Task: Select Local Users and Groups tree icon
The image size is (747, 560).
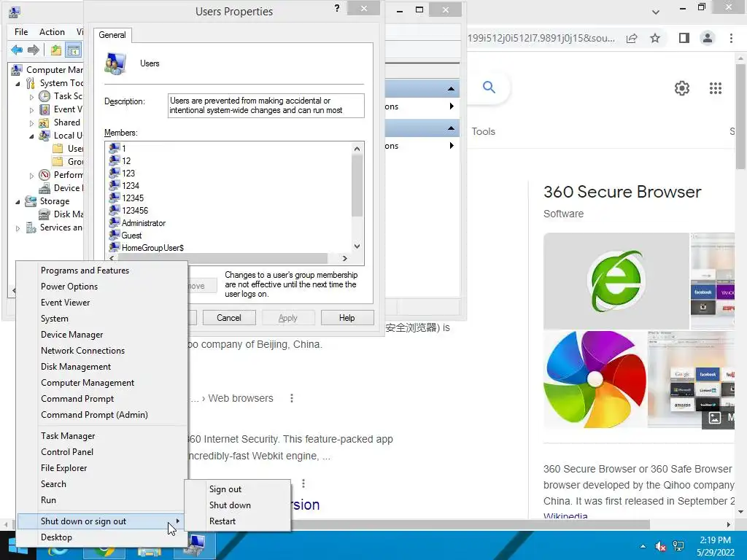Action: (x=44, y=136)
